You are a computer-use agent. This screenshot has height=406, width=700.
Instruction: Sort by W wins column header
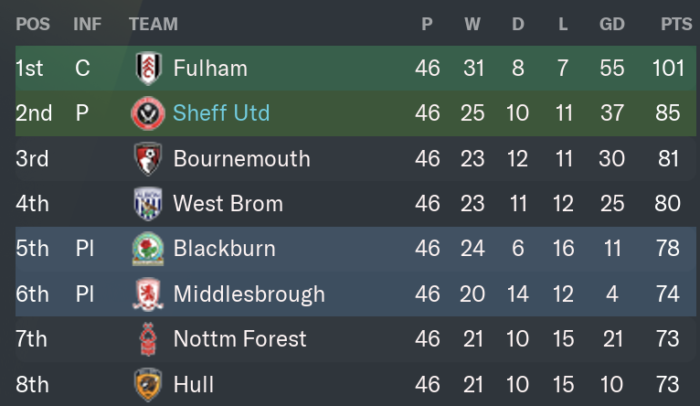(x=472, y=24)
